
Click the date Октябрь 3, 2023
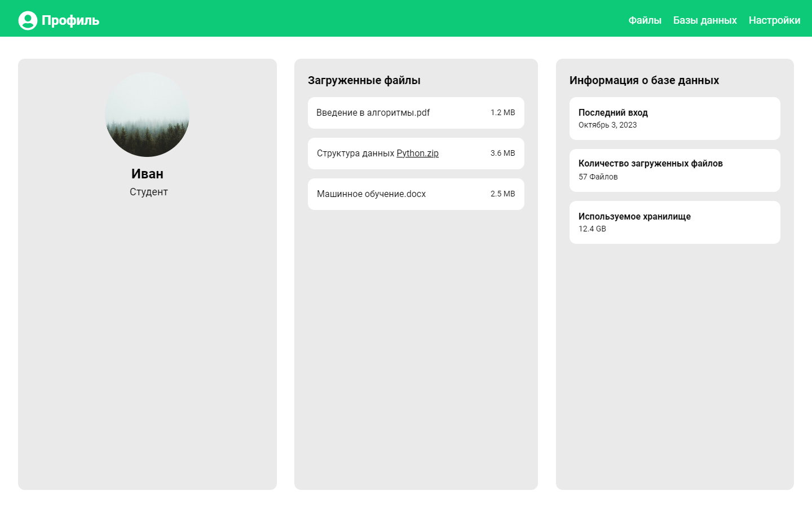(x=607, y=125)
